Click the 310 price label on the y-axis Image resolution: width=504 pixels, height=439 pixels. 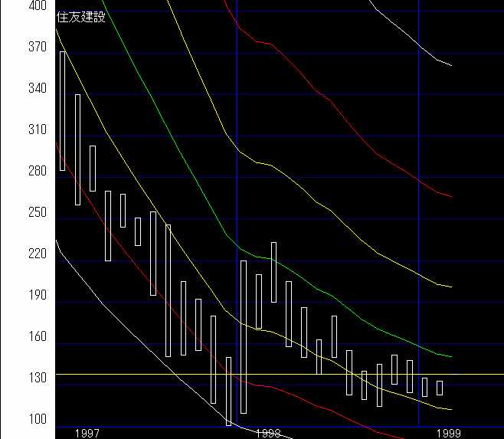click(x=16, y=129)
